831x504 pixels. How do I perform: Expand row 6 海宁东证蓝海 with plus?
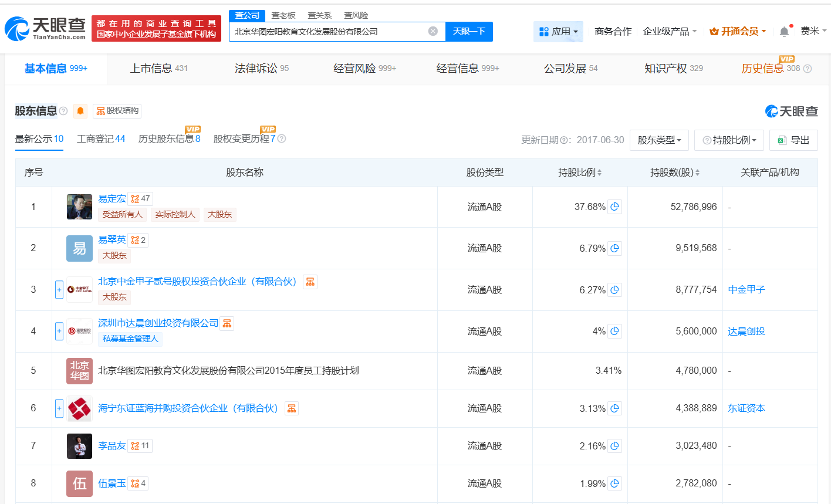59,408
